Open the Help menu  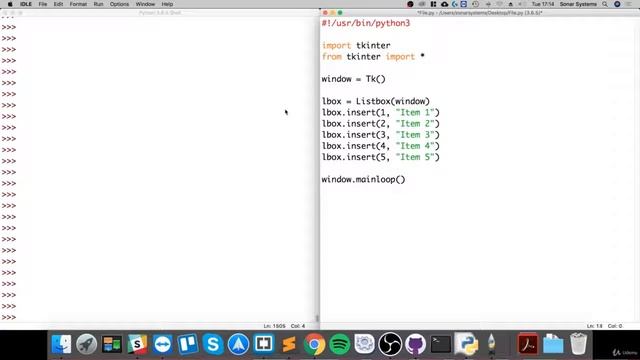167,4
